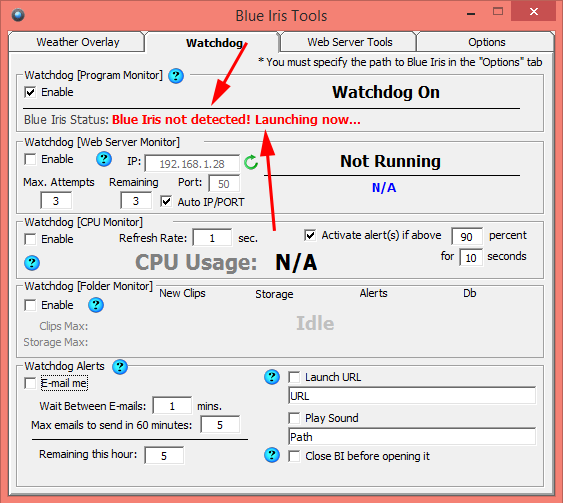This screenshot has height=503, width=563.
Task: Click the CPU Usage N/A value
Action: [x=296, y=262]
